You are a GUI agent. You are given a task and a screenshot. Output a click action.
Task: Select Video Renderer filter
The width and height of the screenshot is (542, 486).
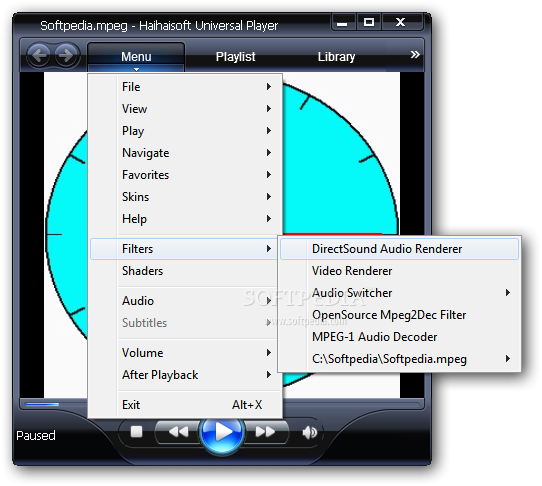pos(399,271)
